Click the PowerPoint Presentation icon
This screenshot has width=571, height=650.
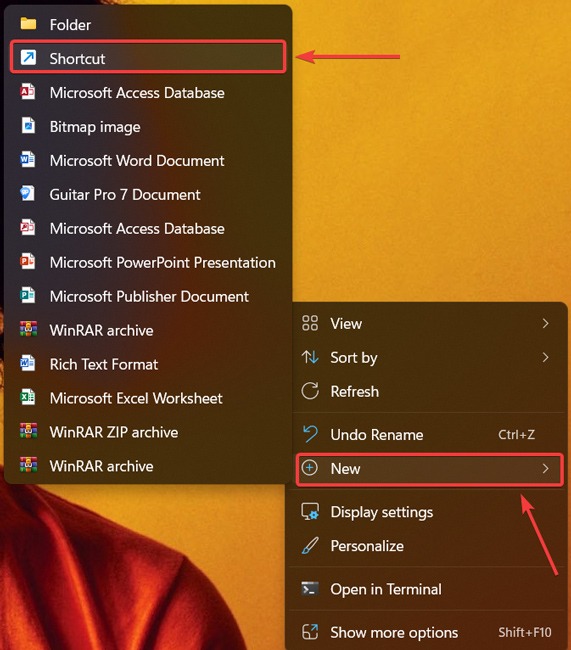(x=28, y=262)
